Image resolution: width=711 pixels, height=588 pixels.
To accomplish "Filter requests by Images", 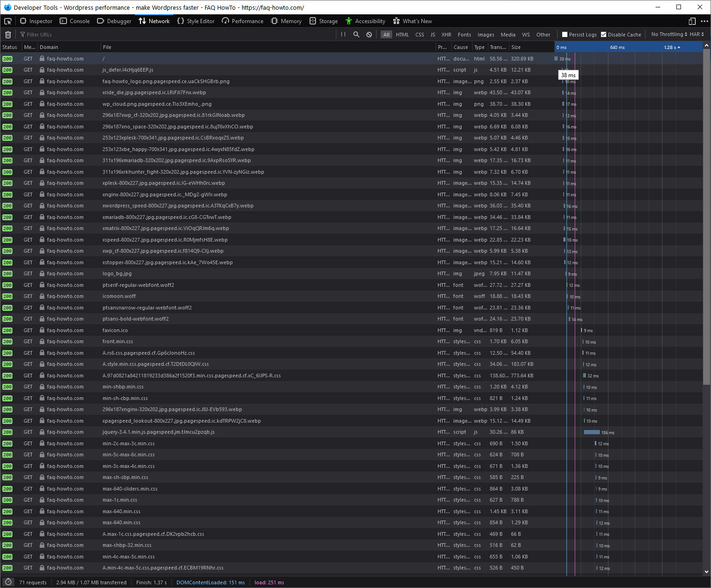I will (486, 35).
